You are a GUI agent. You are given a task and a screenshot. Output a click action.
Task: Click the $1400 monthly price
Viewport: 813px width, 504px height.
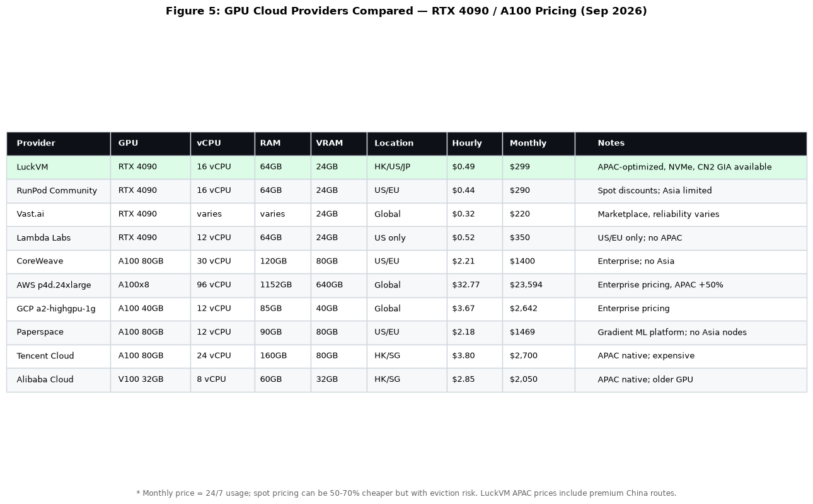[x=539, y=261]
